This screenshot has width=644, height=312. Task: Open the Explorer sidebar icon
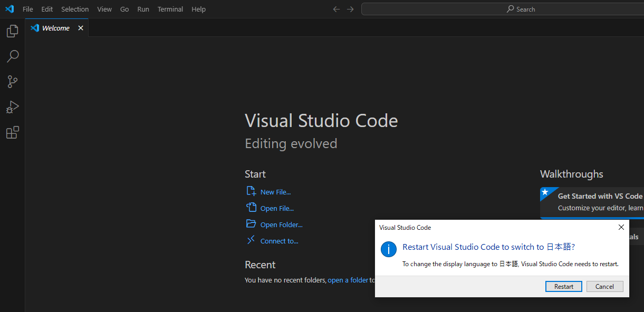[12, 31]
